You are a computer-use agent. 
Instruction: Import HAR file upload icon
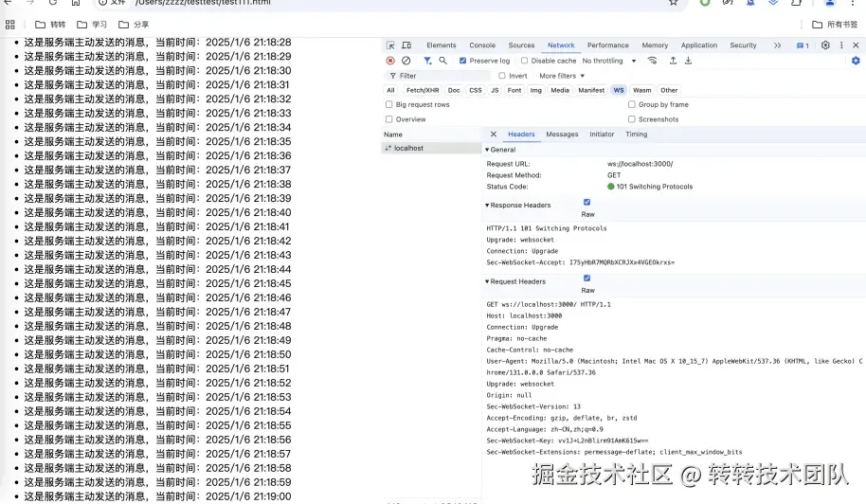pos(673,61)
